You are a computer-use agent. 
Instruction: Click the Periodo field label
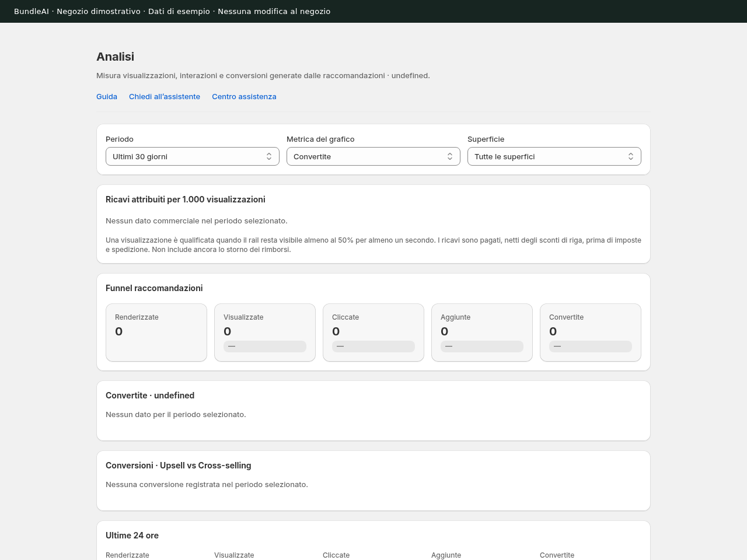pos(120,139)
